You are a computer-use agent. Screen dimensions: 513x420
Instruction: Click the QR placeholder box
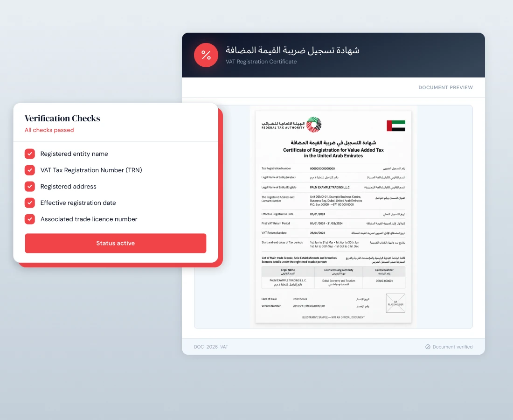[x=395, y=303]
